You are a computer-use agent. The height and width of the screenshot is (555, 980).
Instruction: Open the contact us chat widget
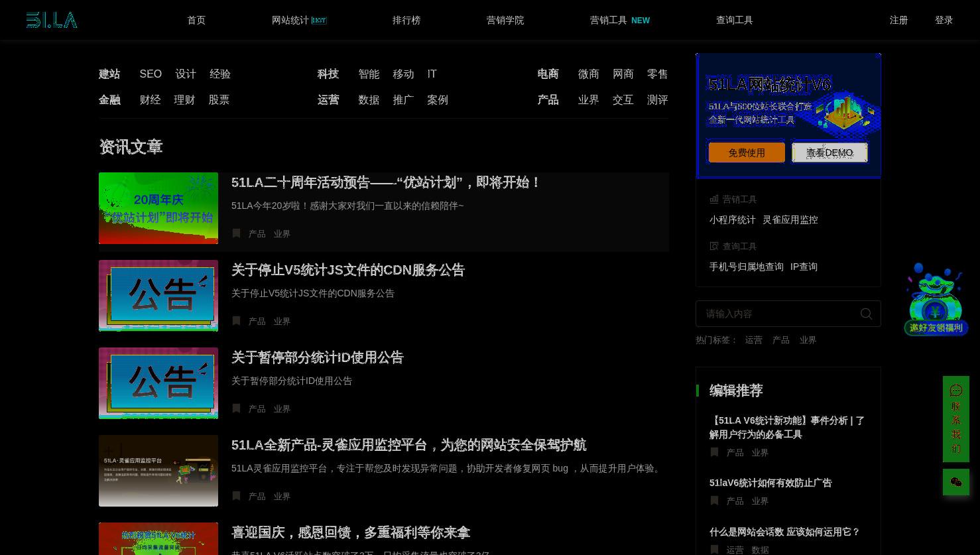[956, 419]
